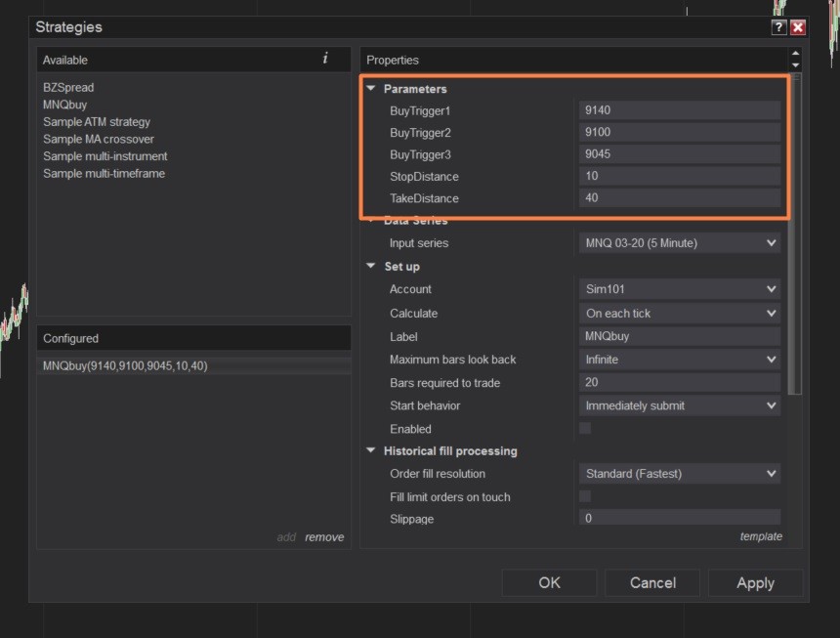The height and width of the screenshot is (638, 840).
Task: Click the Apply button
Action: pos(755,582)
